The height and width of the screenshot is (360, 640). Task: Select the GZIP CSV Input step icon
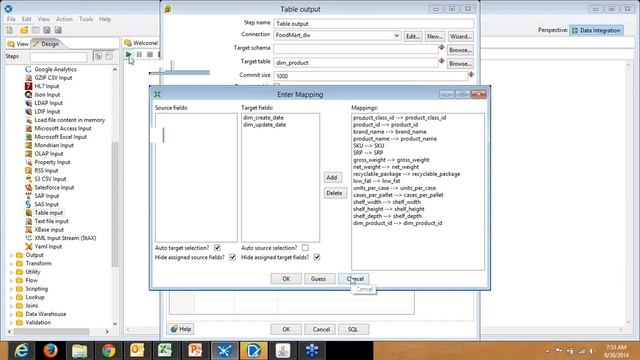click(28, 78)
